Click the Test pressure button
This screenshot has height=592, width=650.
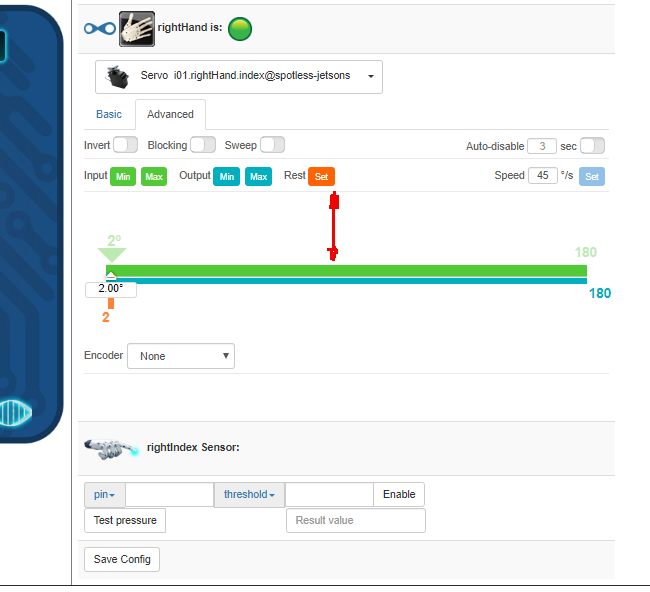click(x=125, y=521)
